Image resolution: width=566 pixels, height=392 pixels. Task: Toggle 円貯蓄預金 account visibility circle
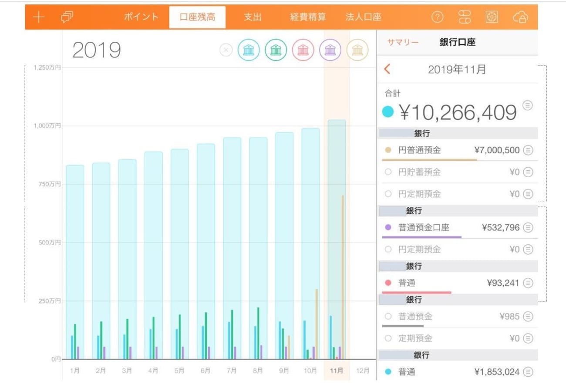point(388,172)
